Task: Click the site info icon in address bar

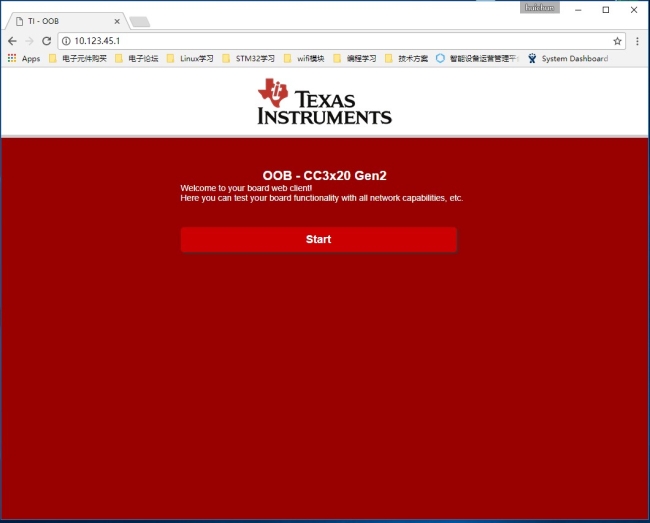Action: [67, 41]
